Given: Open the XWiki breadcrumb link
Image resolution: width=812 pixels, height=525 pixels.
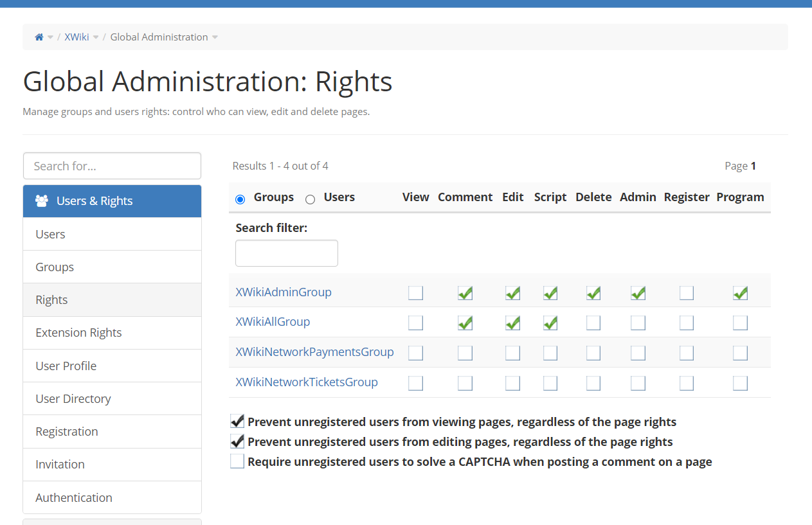Looking at the screenshot, I should pos(77,37).
